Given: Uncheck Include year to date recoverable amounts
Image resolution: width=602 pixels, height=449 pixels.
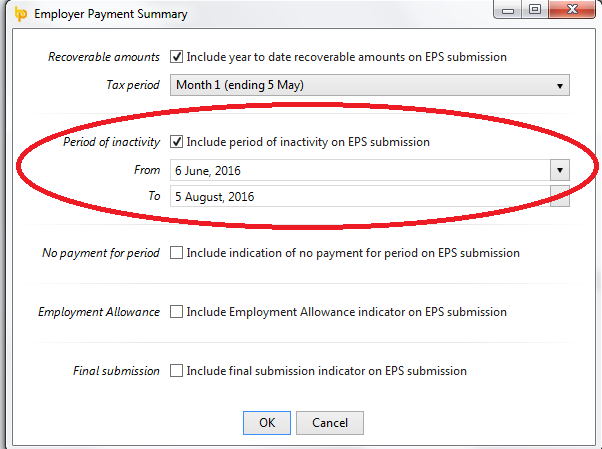Looking at the screenshot, I should (176, 57).
